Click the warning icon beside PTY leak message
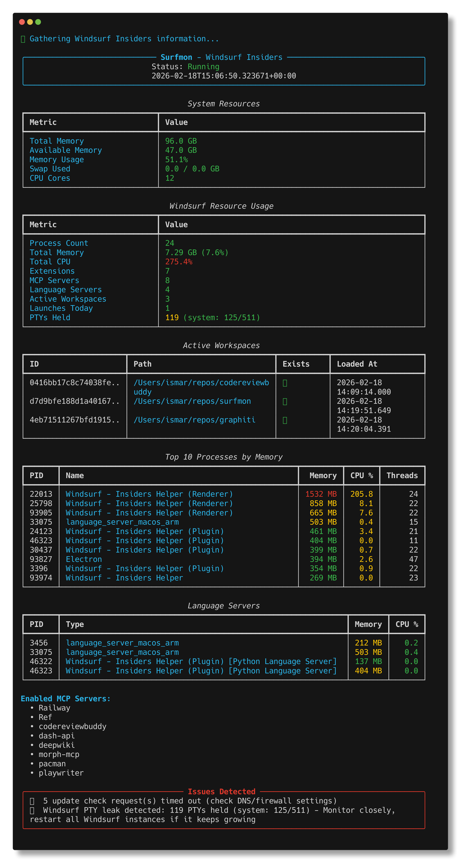Screen dimensions: 466x868 pyautogui.click(x=32, y=810)
